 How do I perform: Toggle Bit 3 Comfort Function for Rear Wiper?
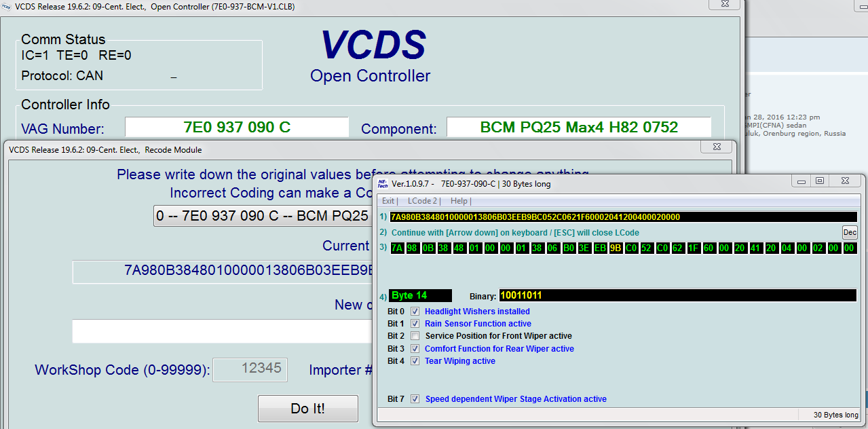pyautogui.click(x=415, y=349)
